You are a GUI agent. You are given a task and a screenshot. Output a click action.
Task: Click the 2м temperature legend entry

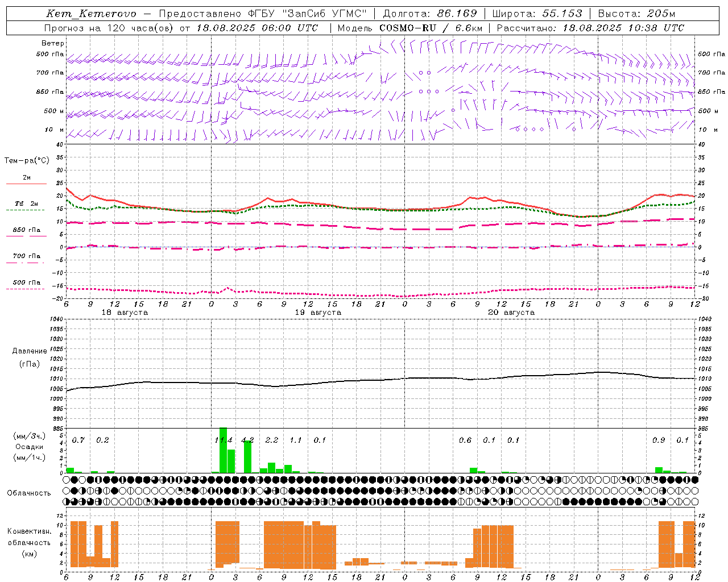point(27,178)
